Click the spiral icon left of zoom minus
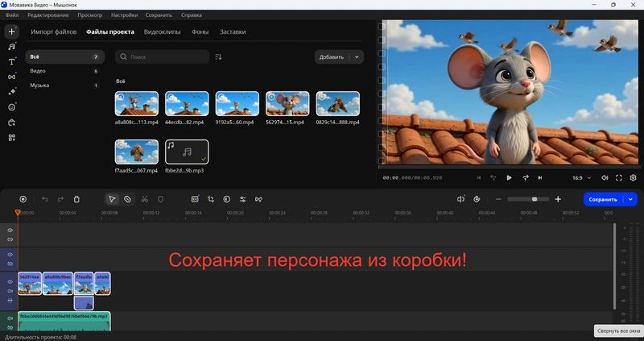 [477, 199]
